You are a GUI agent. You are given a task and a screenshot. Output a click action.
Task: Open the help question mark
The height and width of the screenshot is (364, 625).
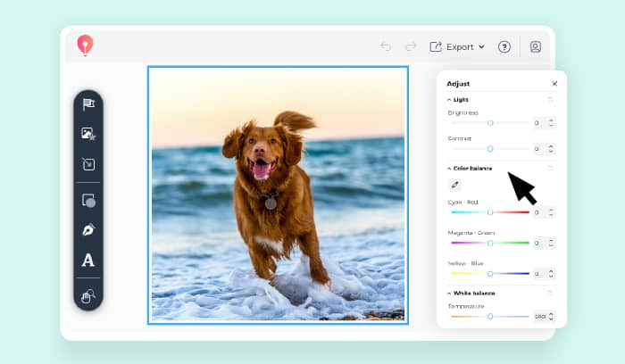click(x=504, y=47)
